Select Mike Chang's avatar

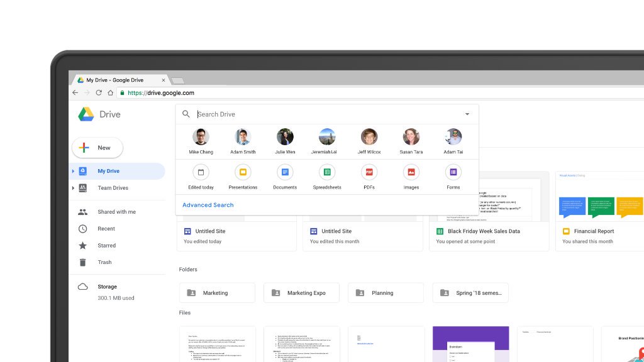201,136
